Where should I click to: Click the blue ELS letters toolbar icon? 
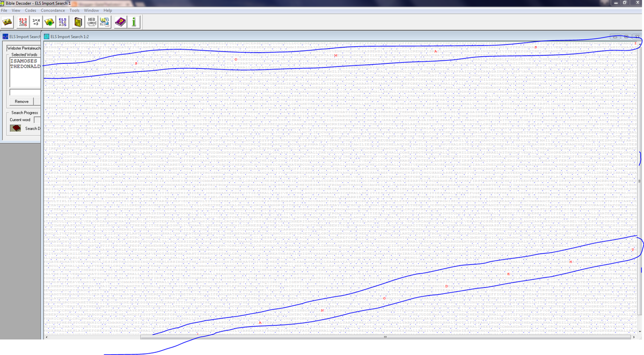tap(62, 22)
